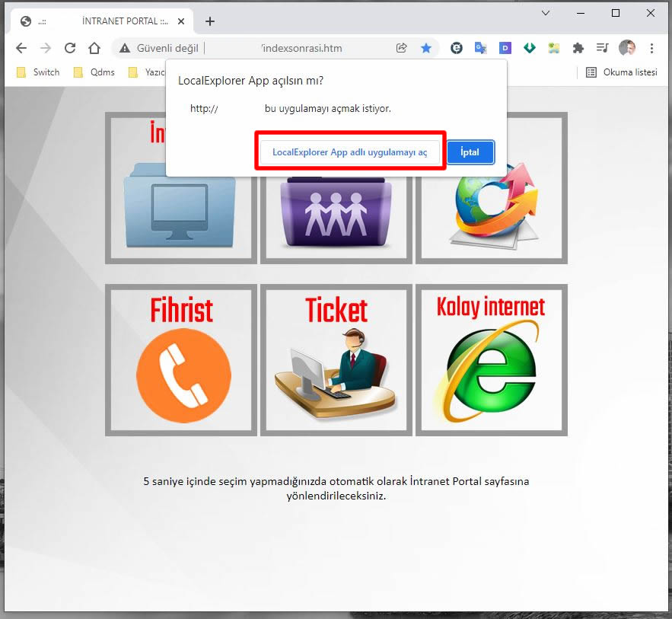Click the bookmark star icon

(x=426, y=48)
